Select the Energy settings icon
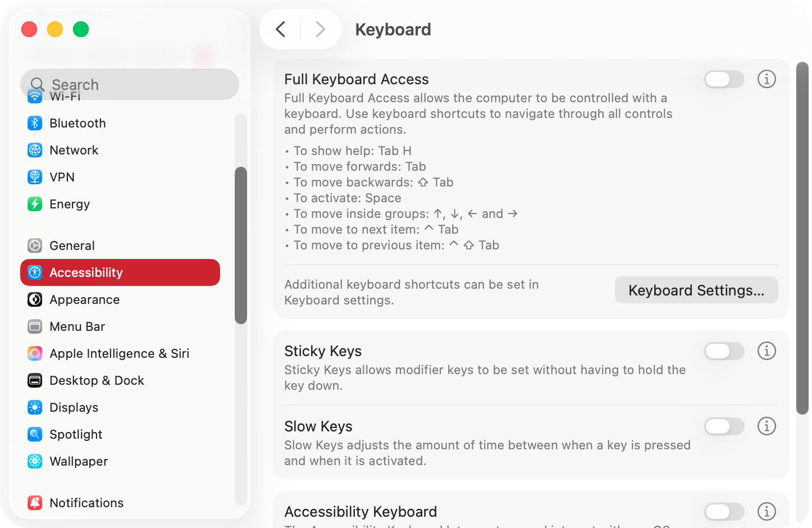The height and width of the screenshot is (528, 812). (35, 204)
